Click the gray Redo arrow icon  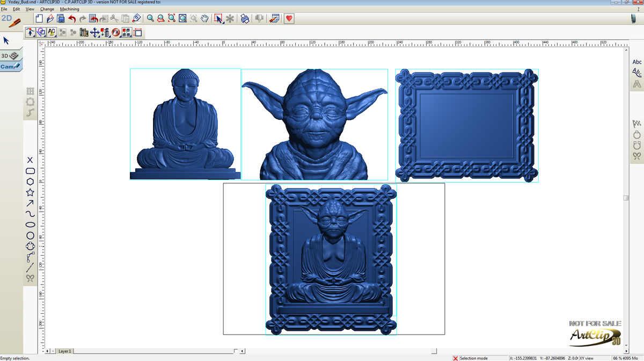pos(83,18)
